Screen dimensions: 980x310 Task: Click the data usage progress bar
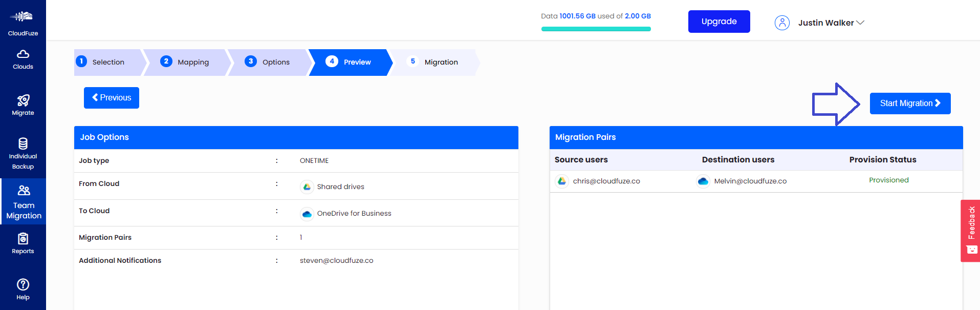pyautogui.click(x=596, y=29)
